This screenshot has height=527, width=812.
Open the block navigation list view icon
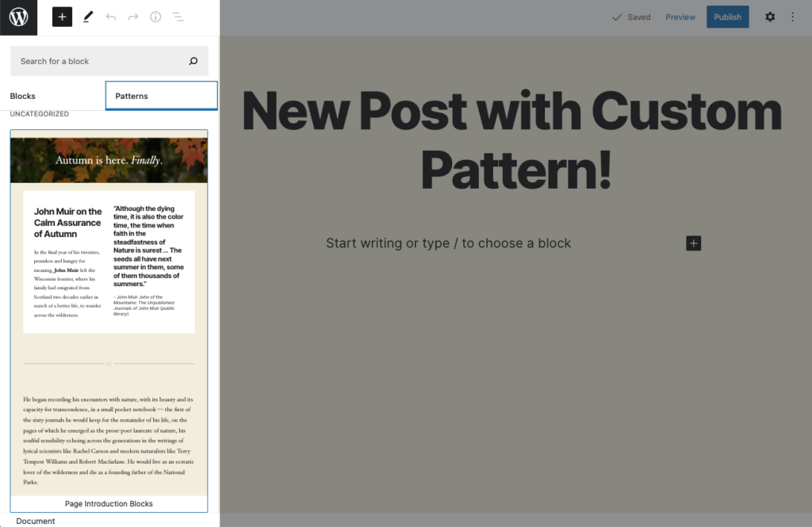pos(178,16)
